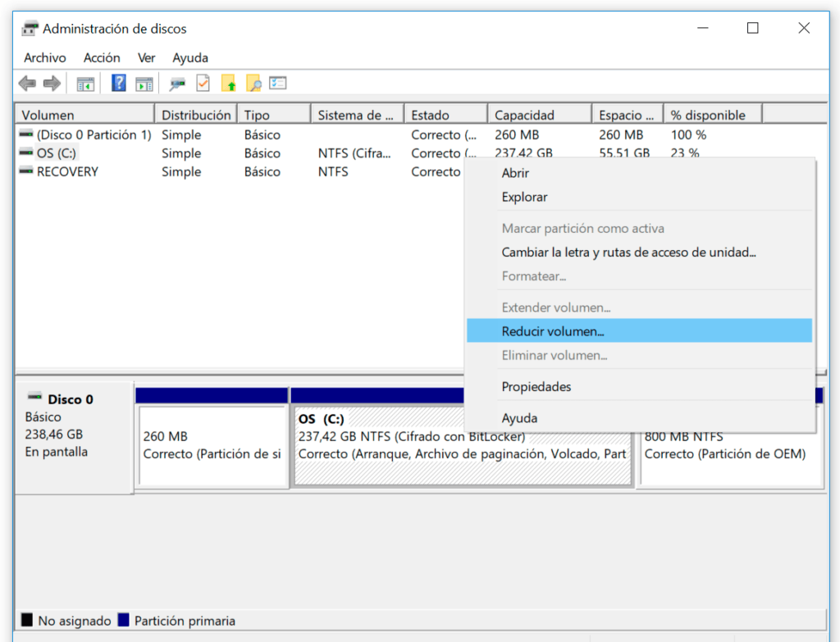Open the Acción menu
This screenshot has height=642, width=840.
pos(102,57)
